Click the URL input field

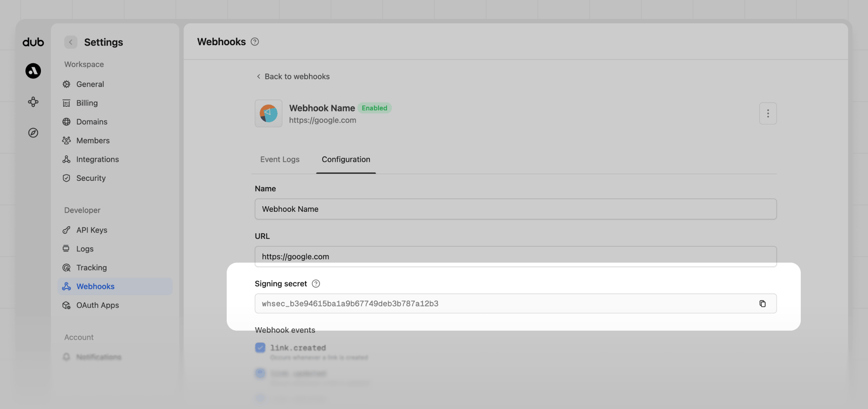pyautogui.click(x=515, y=257)
